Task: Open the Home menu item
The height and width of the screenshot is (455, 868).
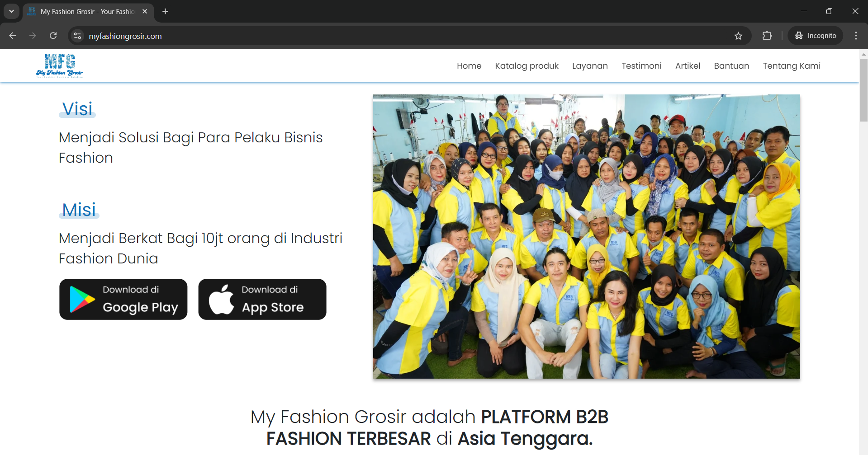Action: (x=469, y=66)
